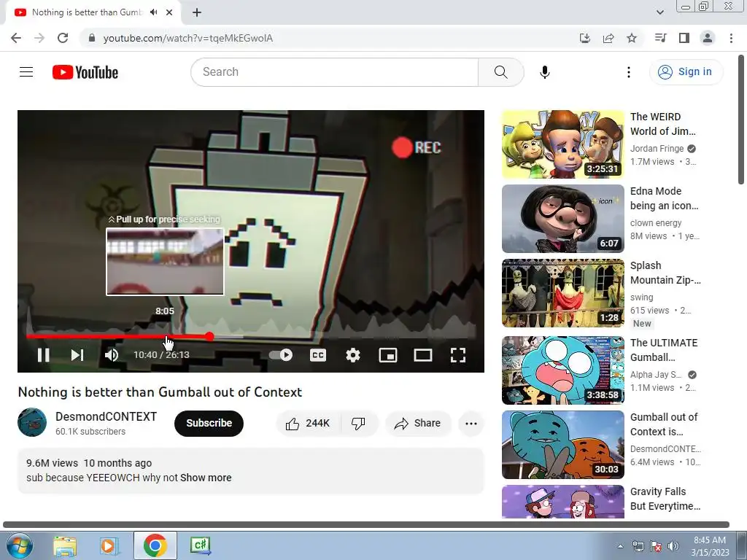Dislike this video
This screenshot has width=747, height=560.
[358, 424]
